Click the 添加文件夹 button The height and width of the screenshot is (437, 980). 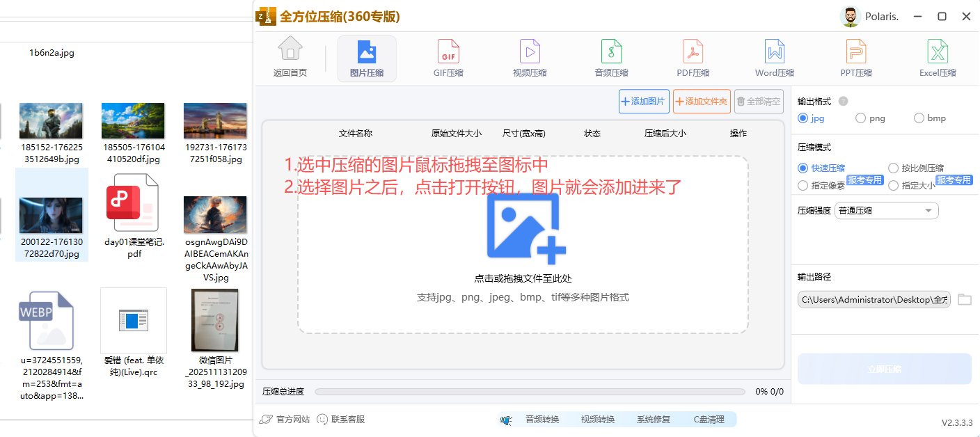click(701, 101)
